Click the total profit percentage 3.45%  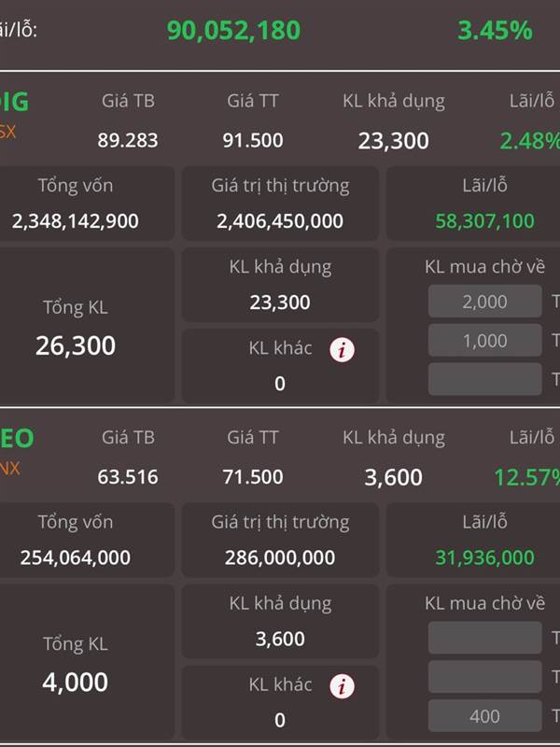click(x=495, y=30)
